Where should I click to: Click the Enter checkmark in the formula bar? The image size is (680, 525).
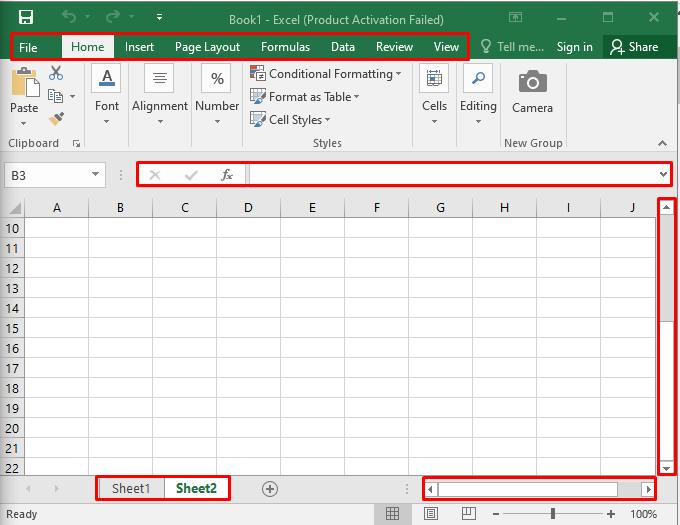tap(191, 175)
